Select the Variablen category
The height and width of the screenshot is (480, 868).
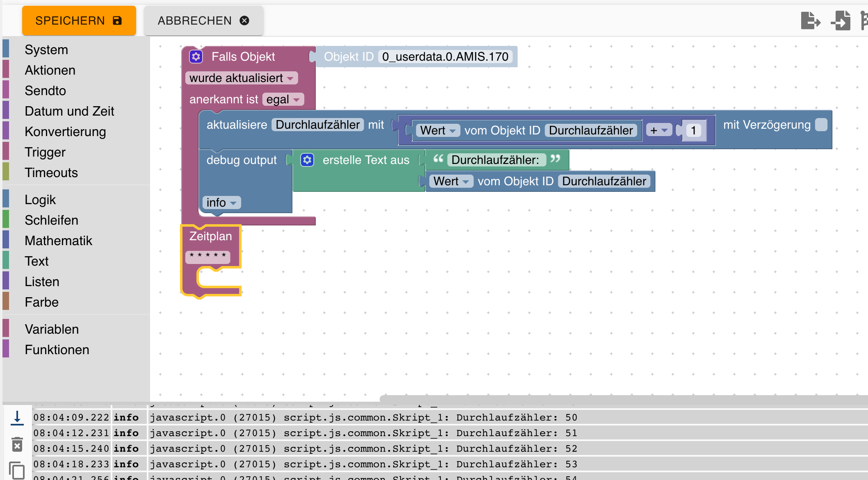tap(52, 329)
